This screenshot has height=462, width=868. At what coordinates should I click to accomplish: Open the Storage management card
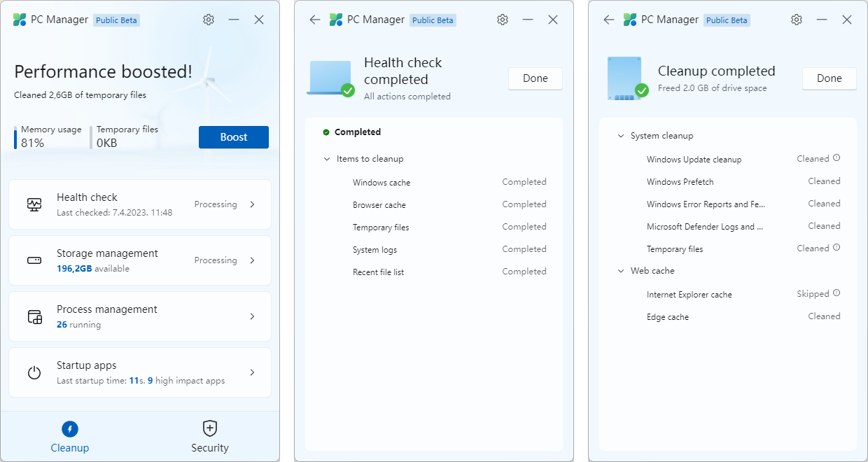[x=140, y=260]
